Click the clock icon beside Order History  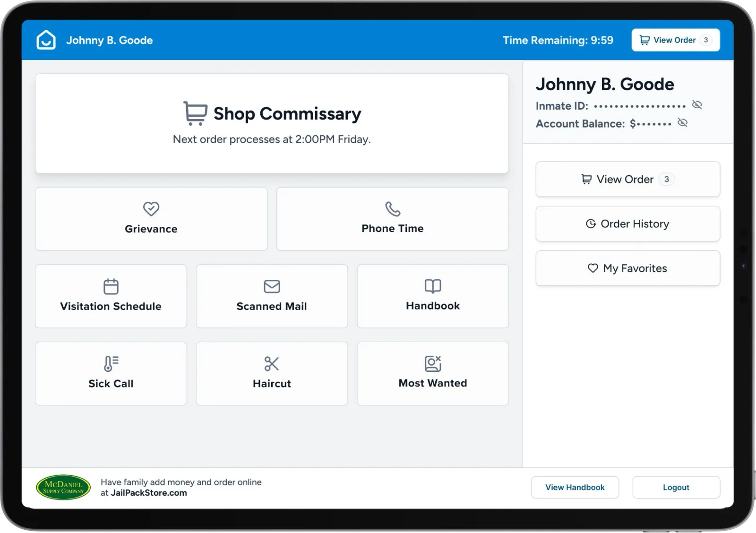(591, 224)
